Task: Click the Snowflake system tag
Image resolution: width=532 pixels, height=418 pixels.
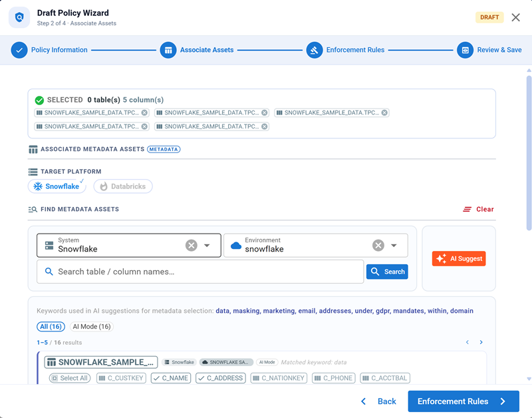Action: [x=179, y=362]
